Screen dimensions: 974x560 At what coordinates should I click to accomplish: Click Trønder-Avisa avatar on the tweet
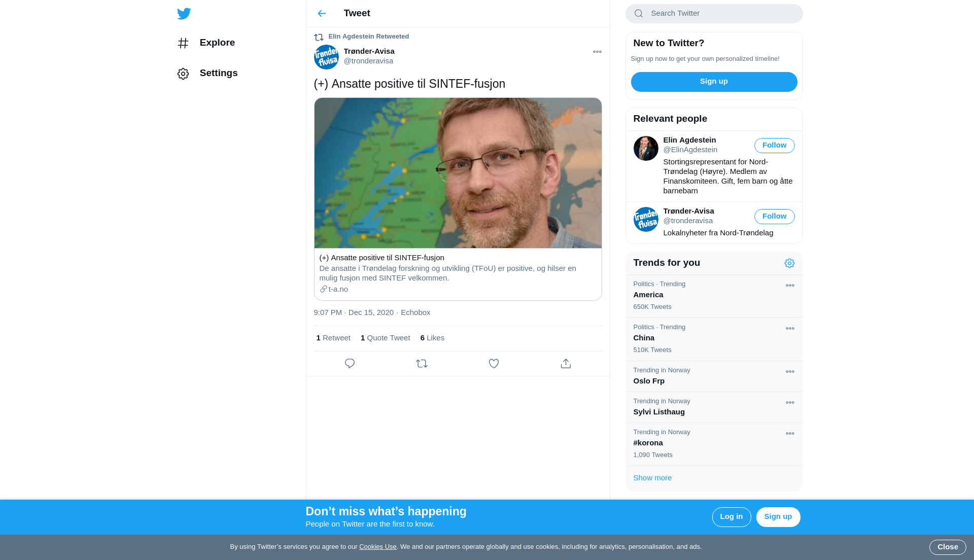coord(326,57)
